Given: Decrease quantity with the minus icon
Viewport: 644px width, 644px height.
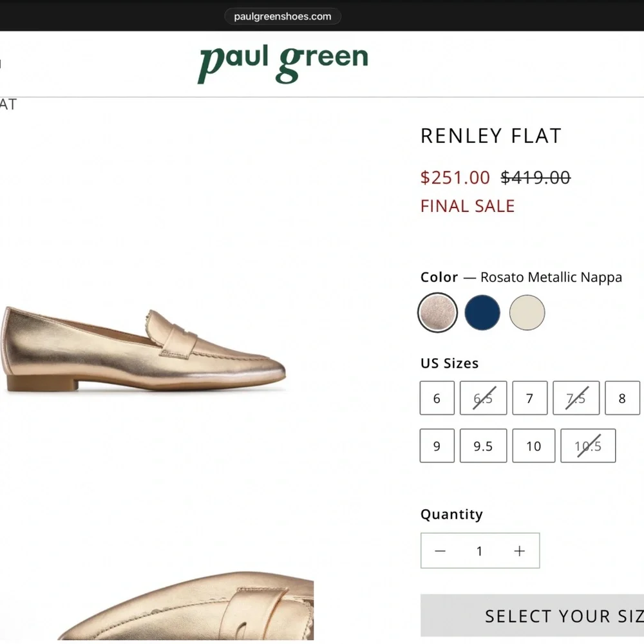Looking at the screenshot, I should (440, 551).
